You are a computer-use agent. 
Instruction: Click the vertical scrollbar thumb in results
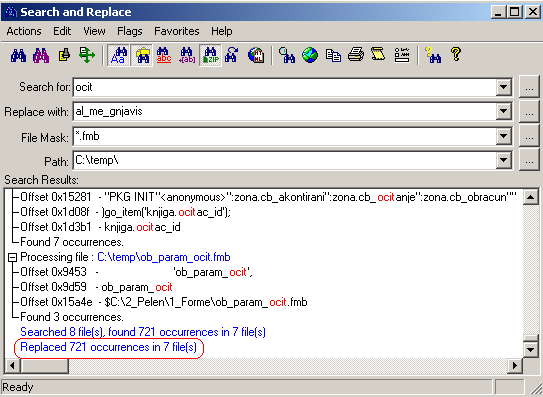tap(531, 338)
